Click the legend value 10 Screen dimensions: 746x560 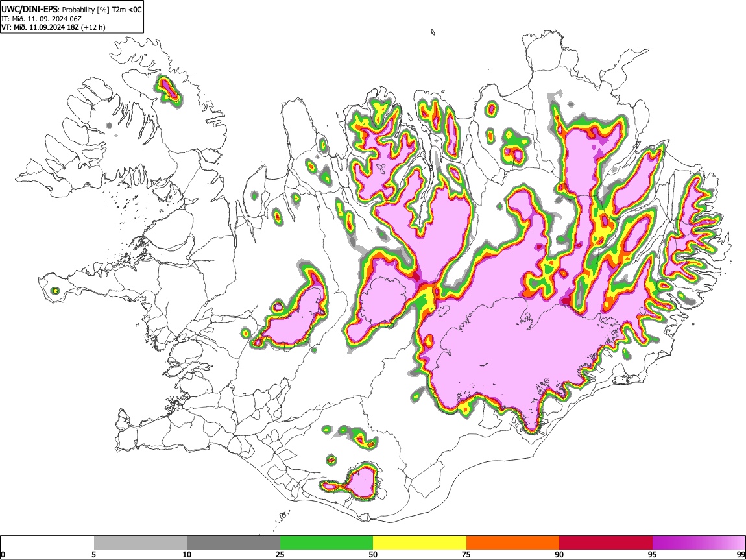coord(187,555)
